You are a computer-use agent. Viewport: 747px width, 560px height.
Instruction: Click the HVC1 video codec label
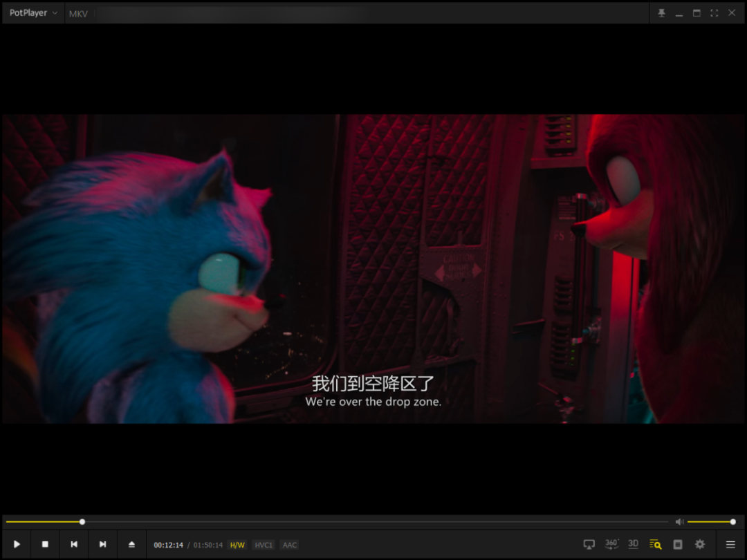coord(264,545)
